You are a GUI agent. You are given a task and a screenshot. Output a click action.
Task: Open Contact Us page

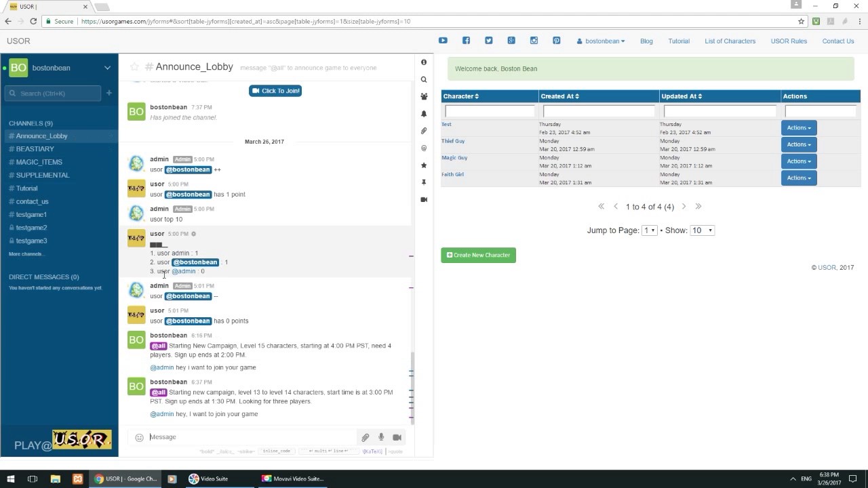[838, 41]
